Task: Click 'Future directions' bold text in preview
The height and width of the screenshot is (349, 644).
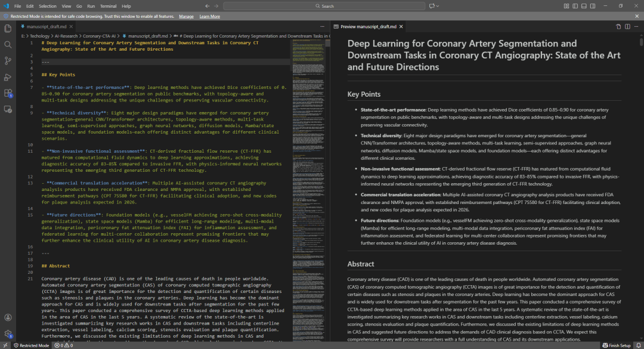Action: [x=380, y=221]
